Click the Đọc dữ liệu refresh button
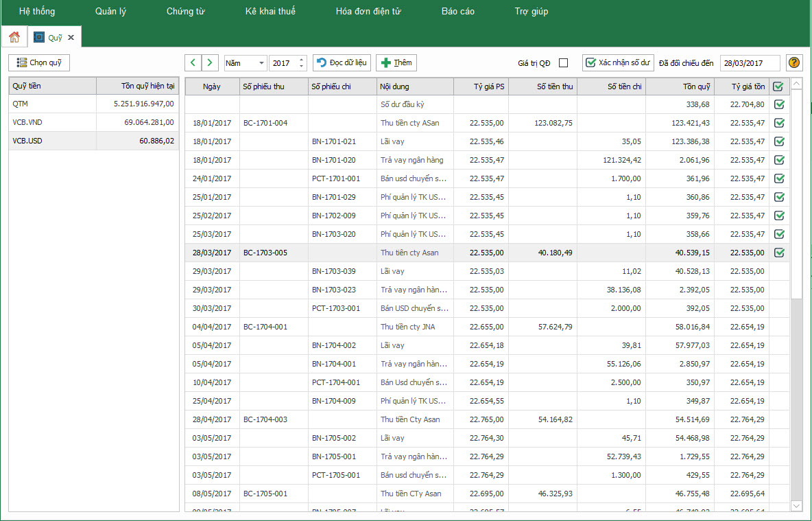 click(342, 62)
